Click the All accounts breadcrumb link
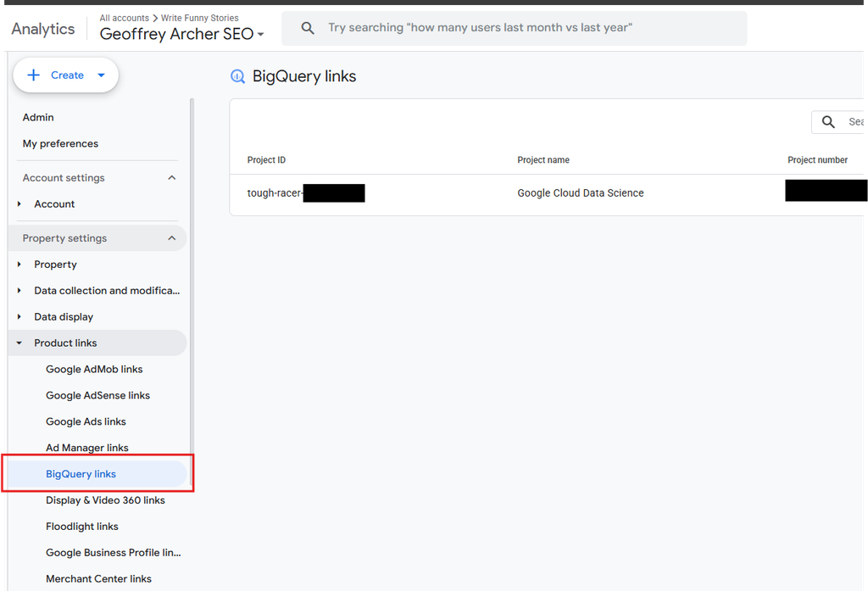The width and height of the screenshot is (868, 591). coord(124,18)
